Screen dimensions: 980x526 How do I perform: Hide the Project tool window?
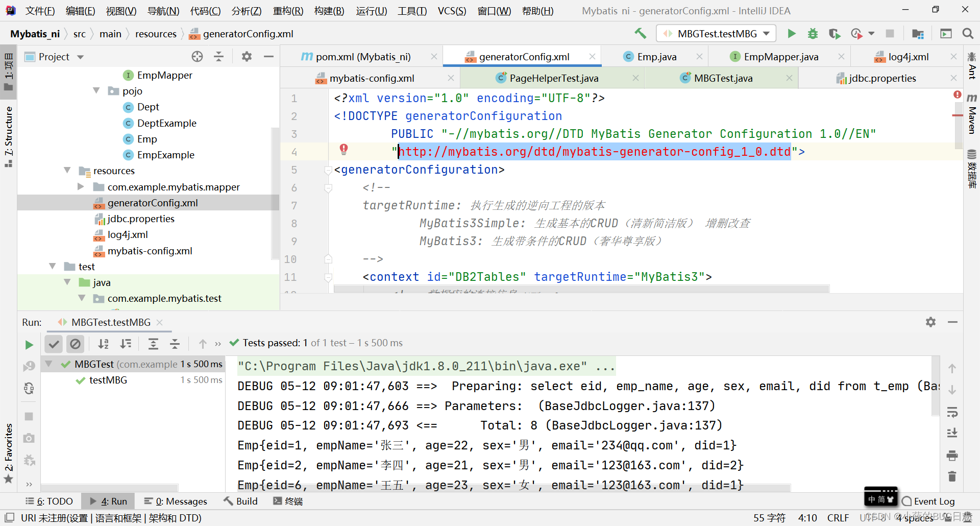268,57
